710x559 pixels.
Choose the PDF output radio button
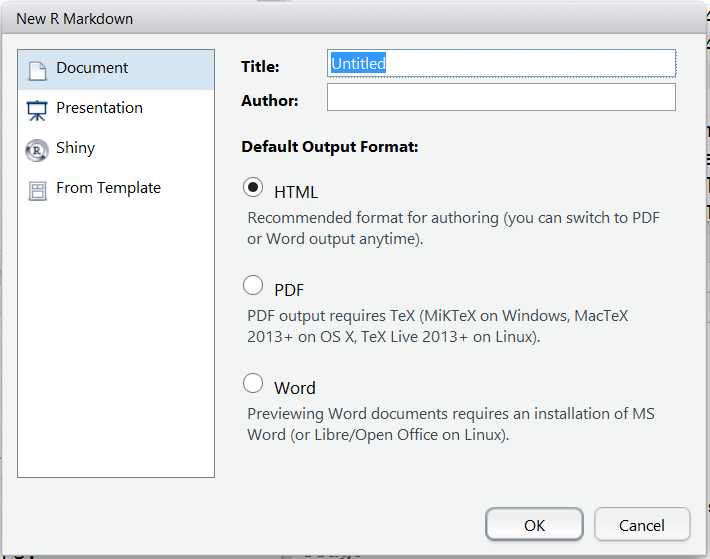(x=254, y=287)
